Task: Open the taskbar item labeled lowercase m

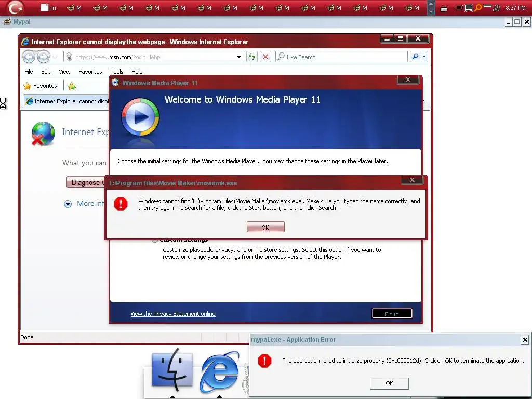Action: point(48,7)
